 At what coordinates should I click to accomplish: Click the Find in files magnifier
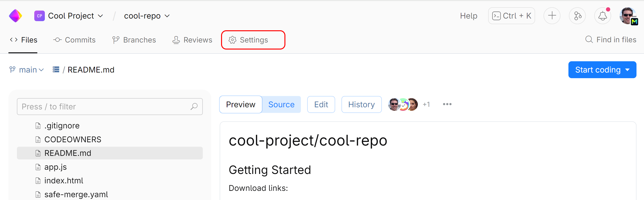[x=589, y=39]
